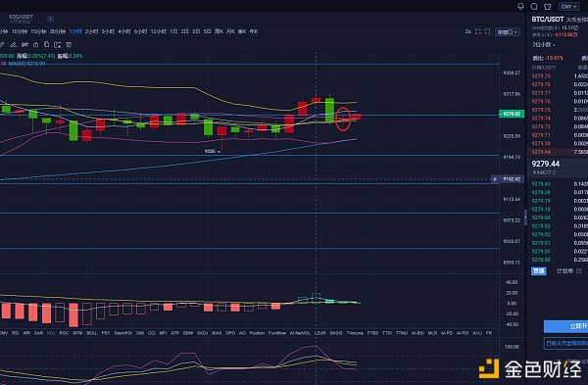Click the 2s refresh interval label
The height and width of the screenshot is (385, 588).
[467, 31]
